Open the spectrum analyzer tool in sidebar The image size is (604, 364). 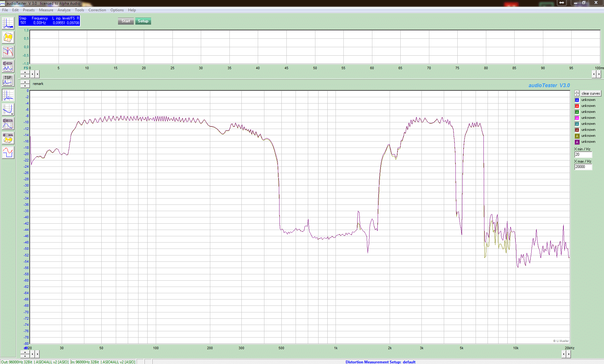(x=8, y=23)
